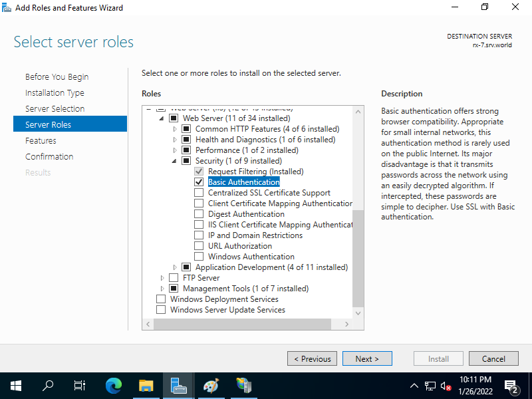
Task: Enable the Digest Authentication checkbox
Action: click(x=198, y=213)
